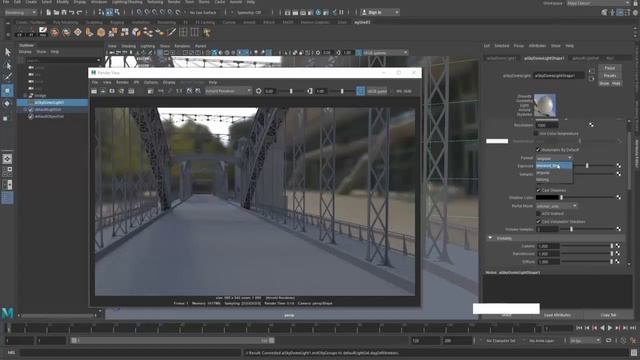Image resolution: width=640 pixels, height=360 pixels.
Task: Activate the Lasso selection tool
Action: click(x=8, y=65)
